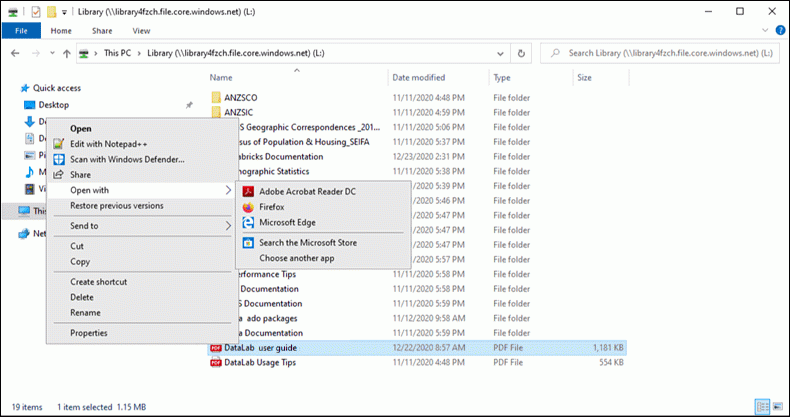Click the Up one level arrow
The image size is (790, 417).
click(67, 53)
